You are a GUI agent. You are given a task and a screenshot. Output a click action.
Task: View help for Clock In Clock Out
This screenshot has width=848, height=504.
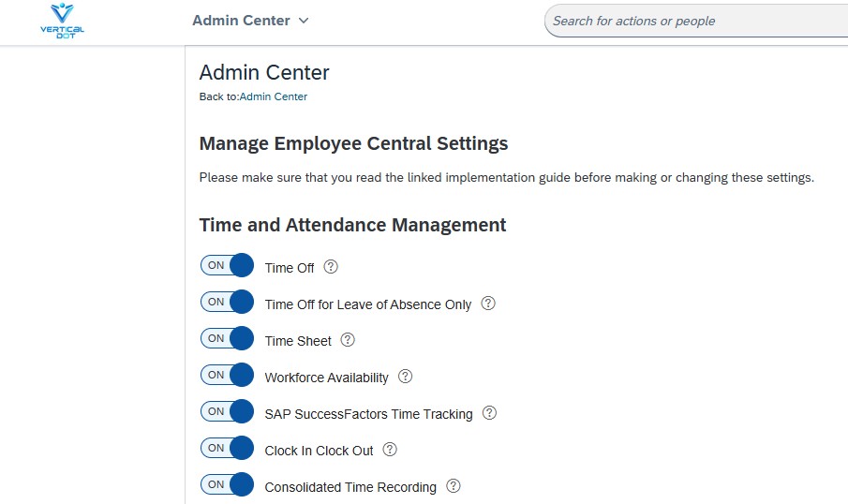[390, 450]
